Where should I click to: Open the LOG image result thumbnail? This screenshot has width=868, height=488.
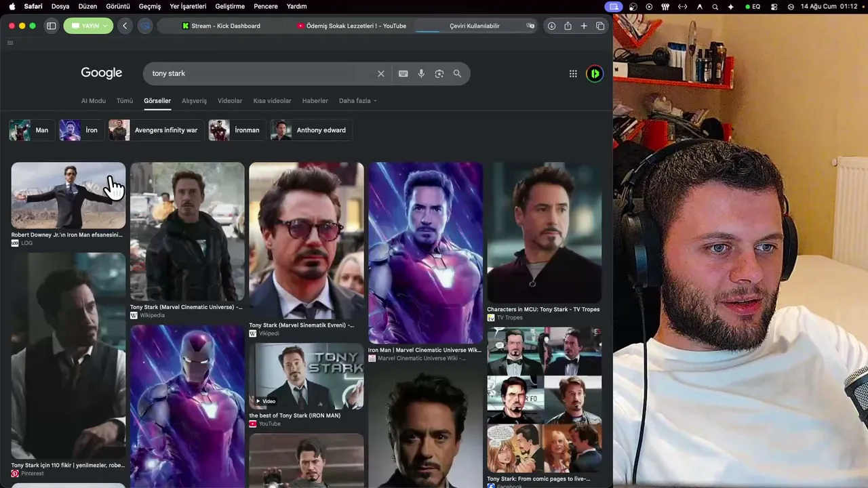pyautogui.click(x=68, y=195)
